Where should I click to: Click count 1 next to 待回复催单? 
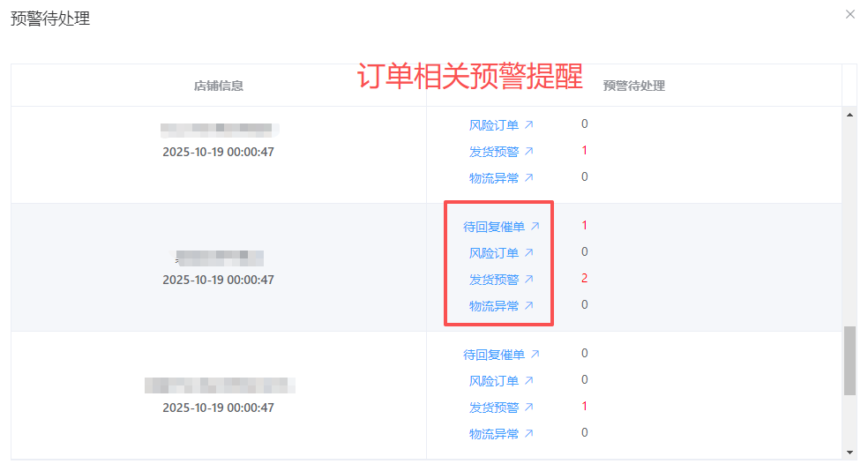[x=584, y=226]
